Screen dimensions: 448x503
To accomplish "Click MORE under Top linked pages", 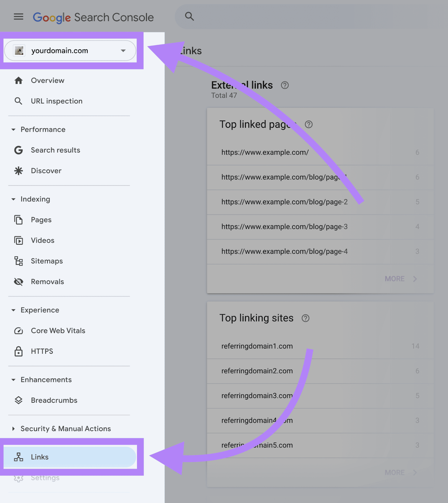I will pyautogui.click(x=400, y=279).
